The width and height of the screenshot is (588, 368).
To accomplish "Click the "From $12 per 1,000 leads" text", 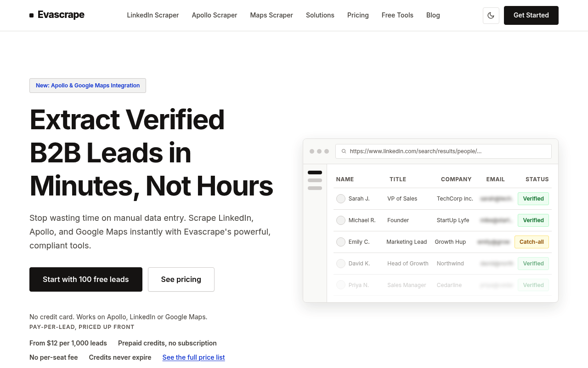I will pos(68,343).
